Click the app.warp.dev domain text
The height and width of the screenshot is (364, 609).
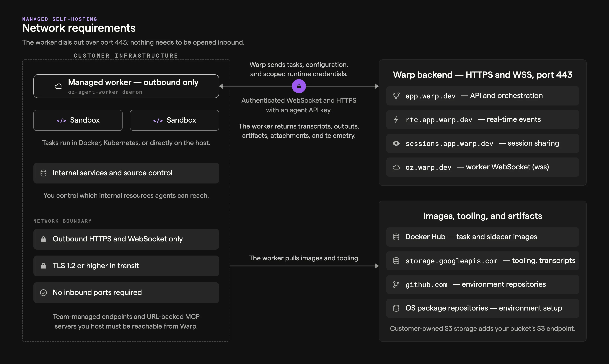pyautogui.click(x=430, y=96)
